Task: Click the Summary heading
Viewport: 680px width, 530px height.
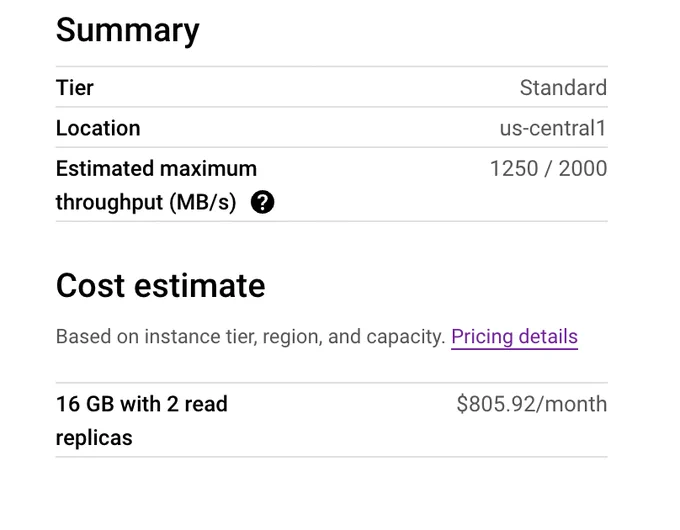Action: tap(128, 30)
